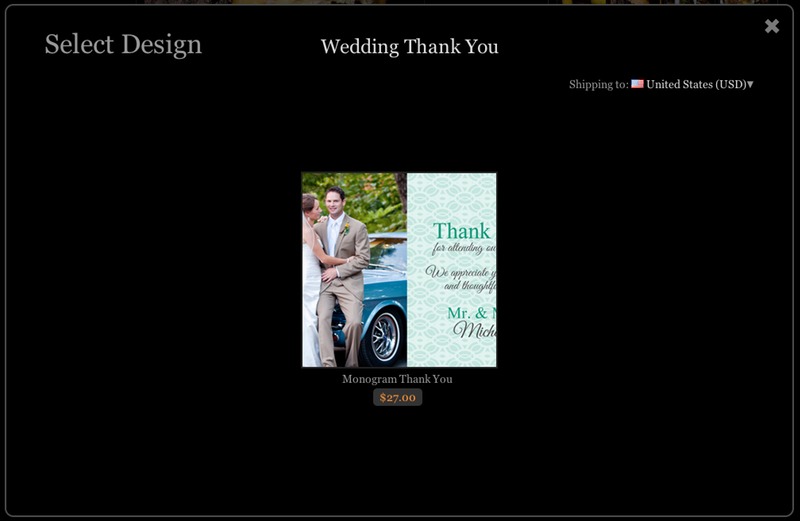This screenshot has height=521, width=800.
Task: Open the United States (USD) shipping dropdown
Action: click(x=696, y=84)
